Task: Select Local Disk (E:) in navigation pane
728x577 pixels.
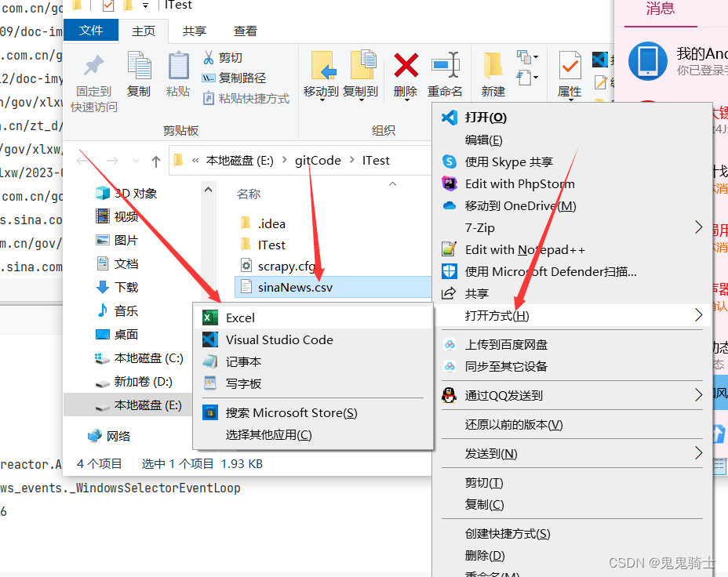Action: 128,405
